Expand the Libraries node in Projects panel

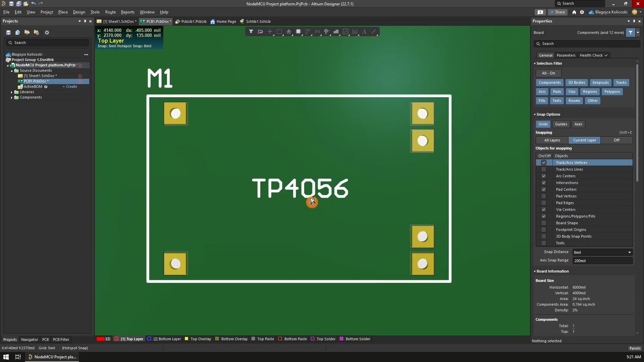point(11,92)
